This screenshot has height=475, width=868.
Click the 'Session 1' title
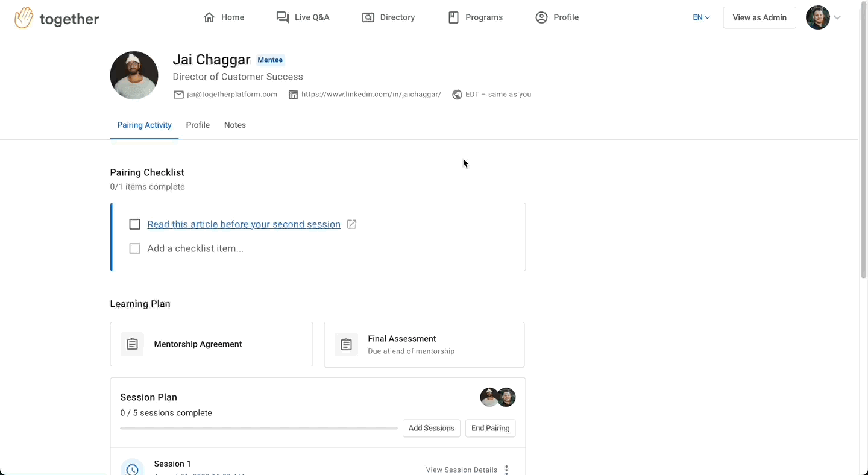[172, 464]
